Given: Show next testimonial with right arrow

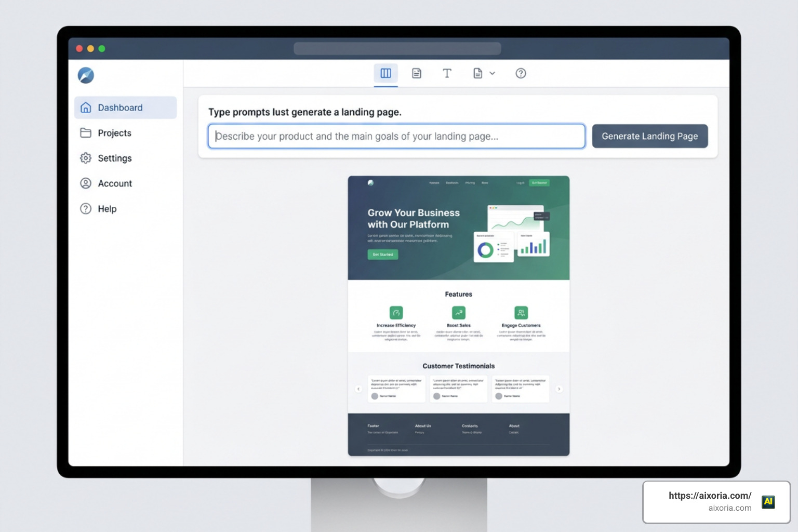Looking at the screenshot, I should (x=559, y=389).
